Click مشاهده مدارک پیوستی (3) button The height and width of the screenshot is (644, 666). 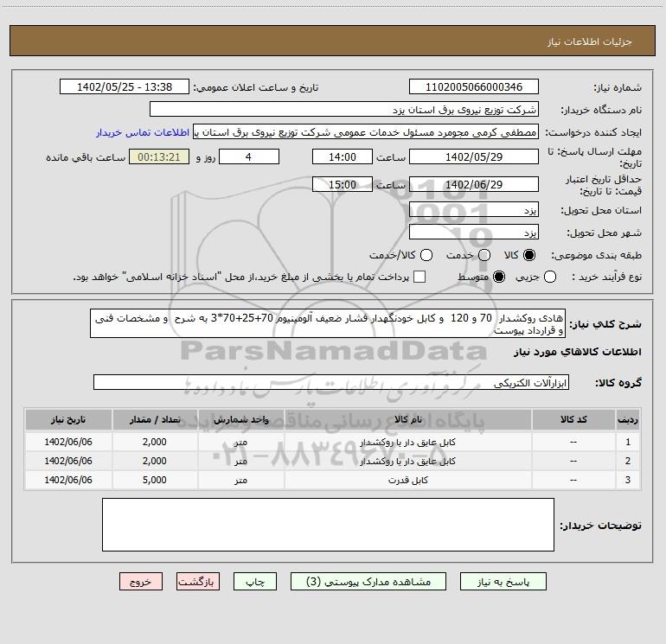[x=368, y=582]
